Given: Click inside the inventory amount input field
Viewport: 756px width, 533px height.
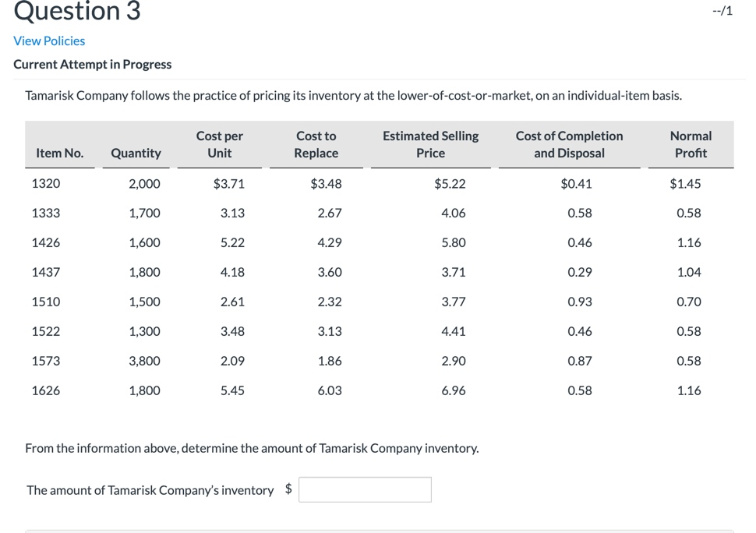Looking at the screenshot, I should pyautogui.click(x=365, y=489).
